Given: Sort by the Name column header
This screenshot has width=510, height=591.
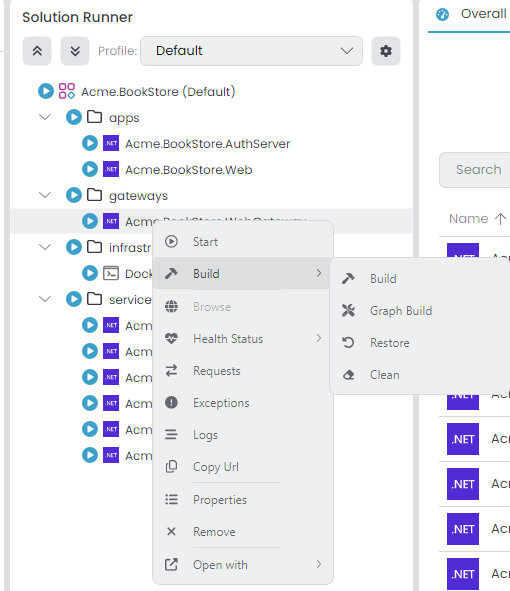Looking at the screenshot, I should click(477, 219).
